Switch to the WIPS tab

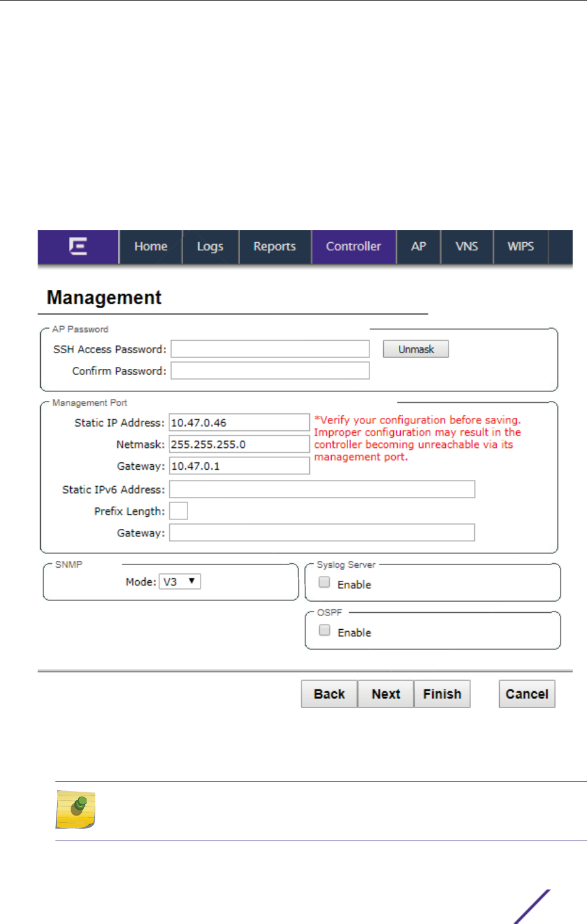[521, 247]
